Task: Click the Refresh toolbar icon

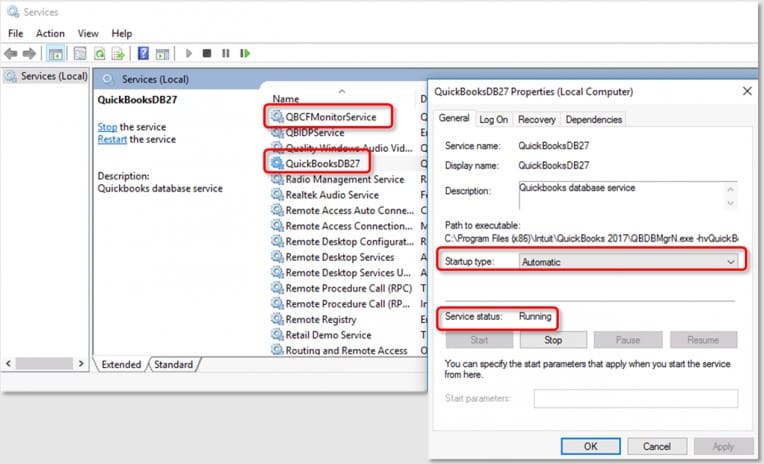Action: tap(100, 54)
